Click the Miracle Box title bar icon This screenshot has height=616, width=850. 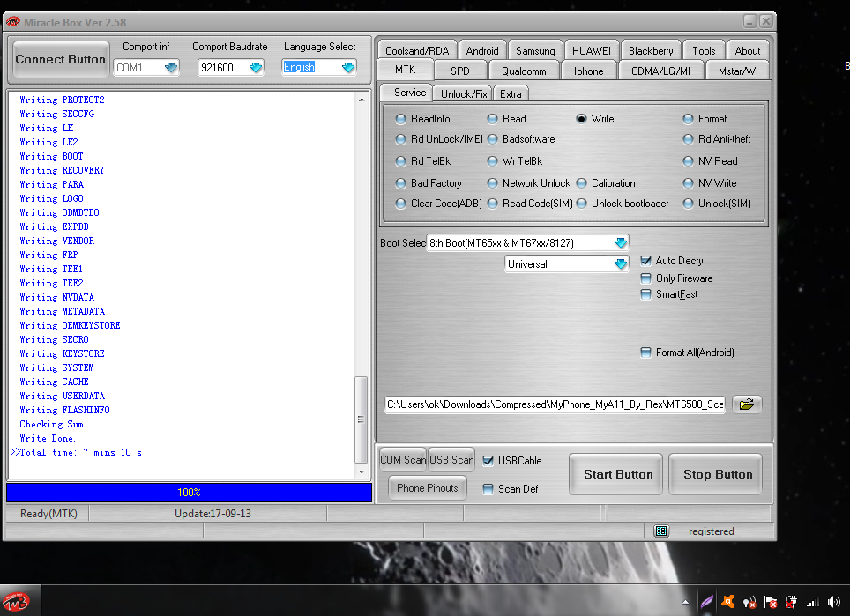(x=13, y=22)
